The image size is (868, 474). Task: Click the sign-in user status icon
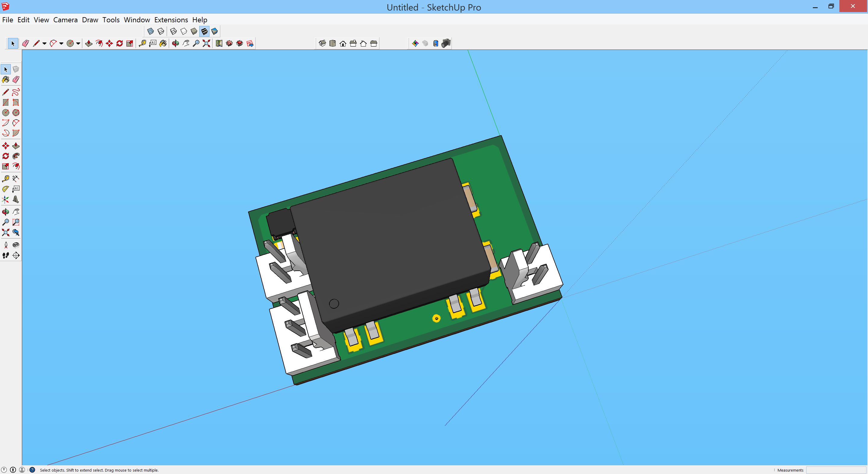point(22,470)
